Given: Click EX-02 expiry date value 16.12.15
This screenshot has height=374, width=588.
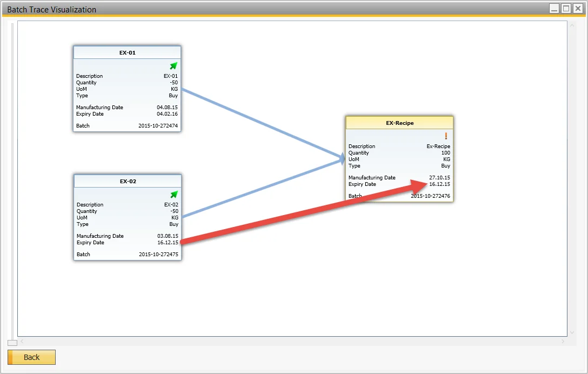Looking at the screenshot, I should pos(168,242).
